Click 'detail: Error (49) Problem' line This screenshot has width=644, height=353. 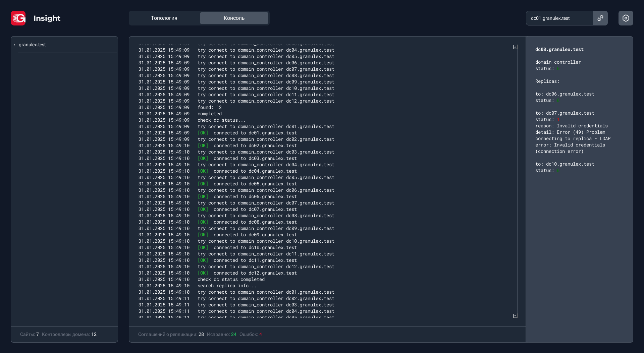[x=570, y=132]
